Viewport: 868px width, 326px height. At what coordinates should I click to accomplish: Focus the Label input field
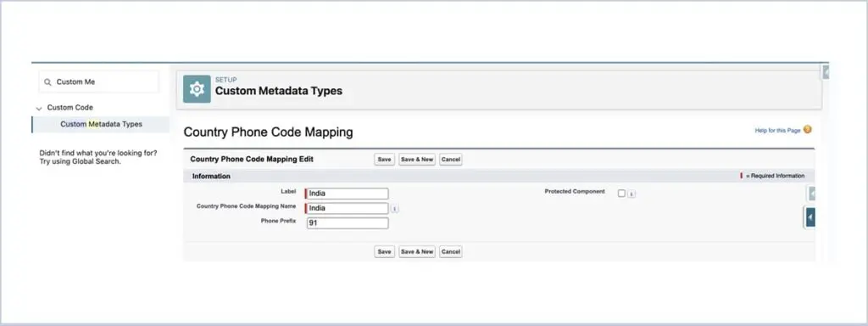(x=347, y=194)
